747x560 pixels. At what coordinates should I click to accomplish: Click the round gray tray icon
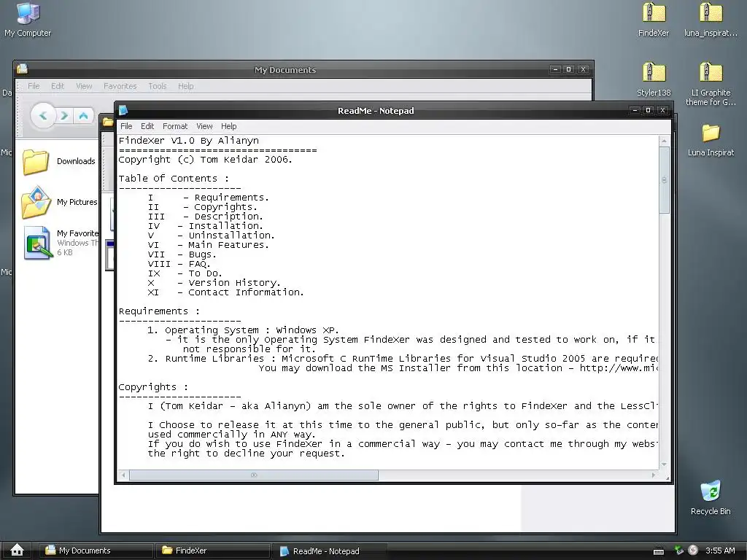[x=693, y=551]
